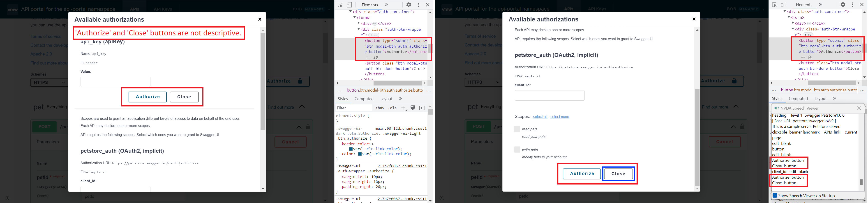Open DevTools settings with the gear icon
868x203 pixels.
(x=409, y=5)
